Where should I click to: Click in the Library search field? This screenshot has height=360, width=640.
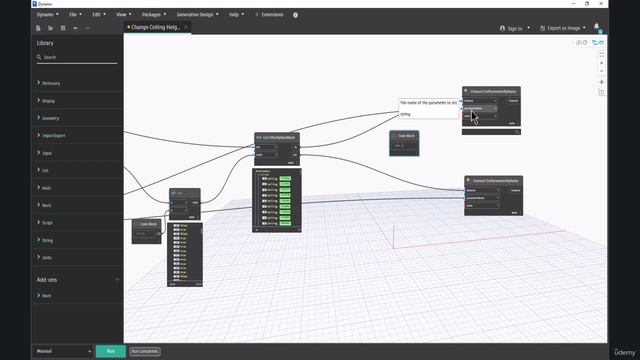(77, 58)
